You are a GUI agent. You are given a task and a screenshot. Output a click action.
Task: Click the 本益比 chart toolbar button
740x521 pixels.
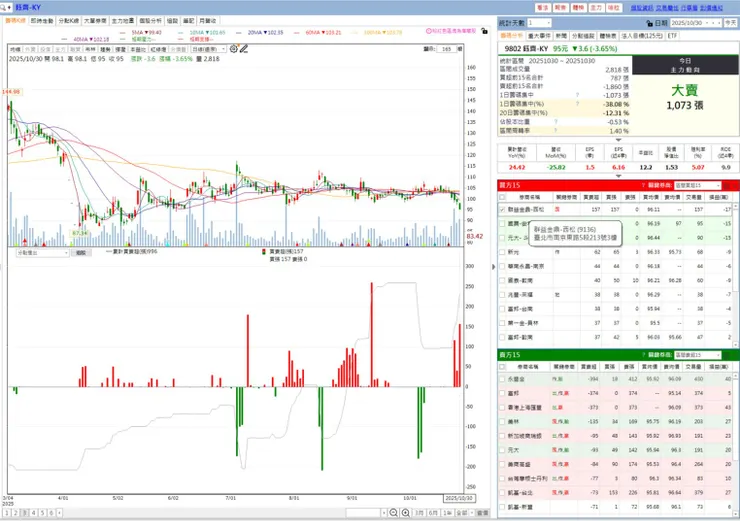[138, 49]
